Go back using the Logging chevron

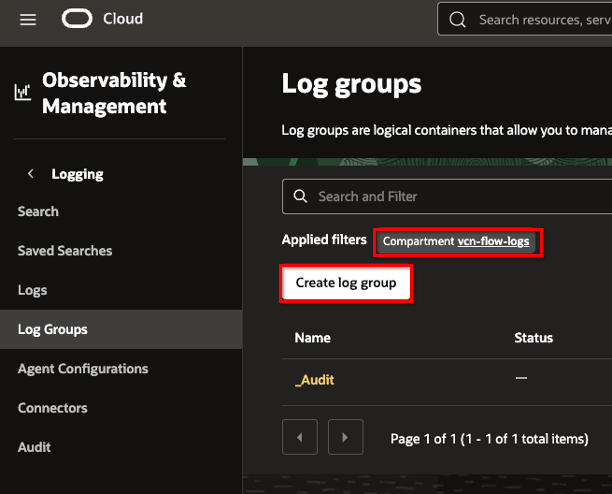(30, 174)
